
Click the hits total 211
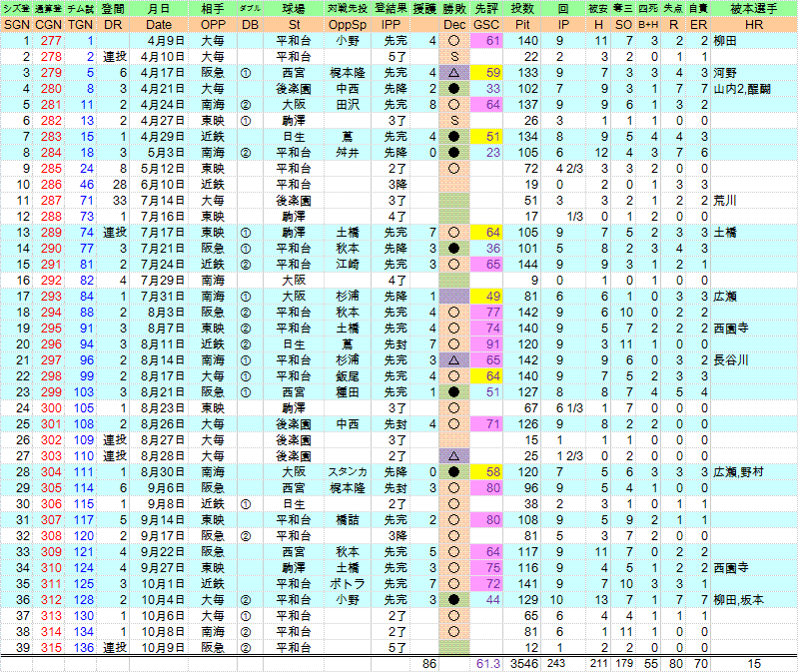599,664
